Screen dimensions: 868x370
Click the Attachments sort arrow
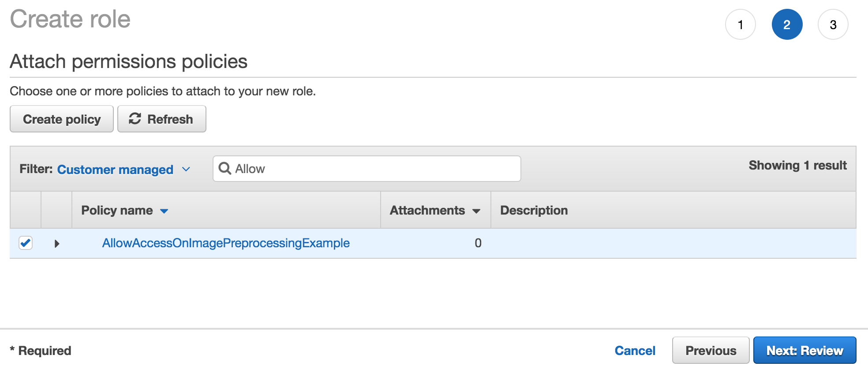476,211
